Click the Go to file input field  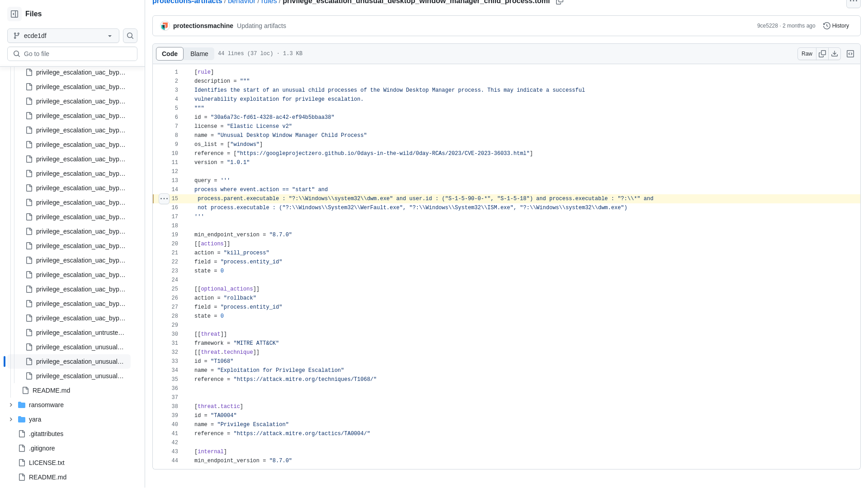(72, 54)
